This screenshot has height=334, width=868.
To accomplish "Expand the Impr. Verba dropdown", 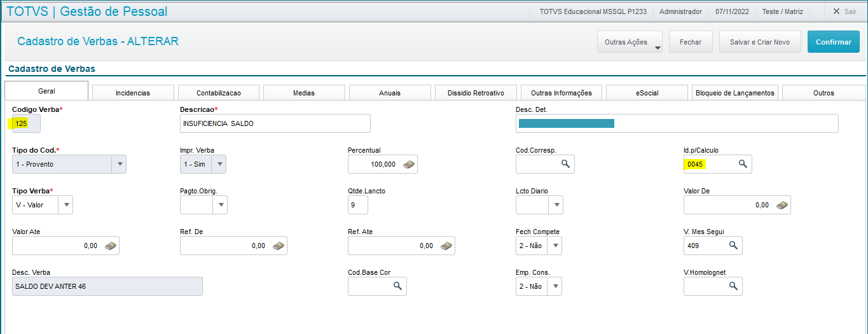I will (x=219, y=164).
